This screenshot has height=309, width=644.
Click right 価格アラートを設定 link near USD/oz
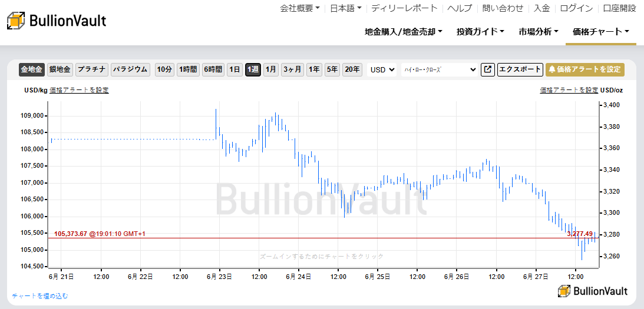click(569, 90)
